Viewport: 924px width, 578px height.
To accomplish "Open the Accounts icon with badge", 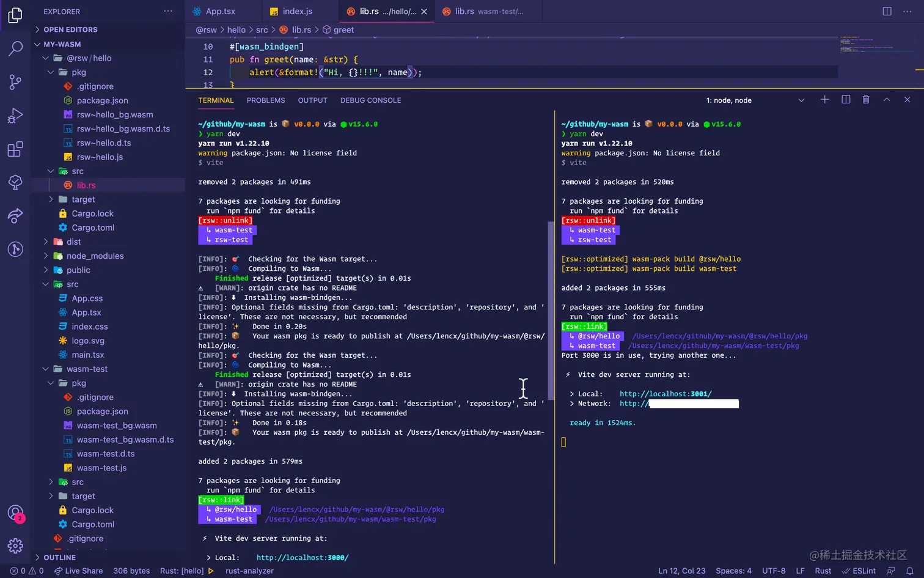I will (15, 513).
